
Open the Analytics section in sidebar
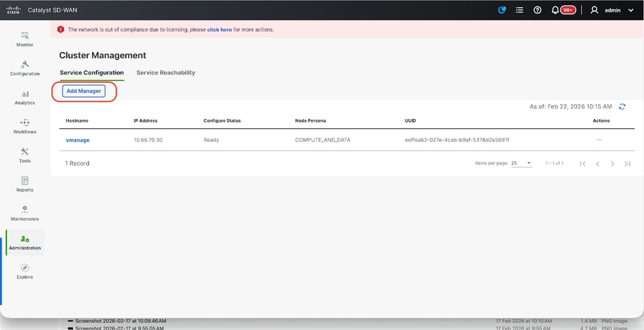point(24,97)
